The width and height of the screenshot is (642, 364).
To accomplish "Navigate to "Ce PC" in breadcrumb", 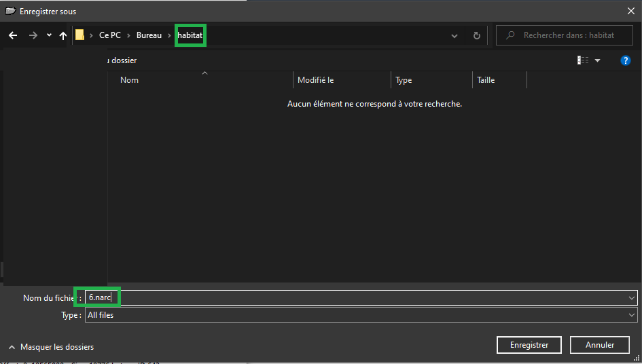I will pos(109,35).
